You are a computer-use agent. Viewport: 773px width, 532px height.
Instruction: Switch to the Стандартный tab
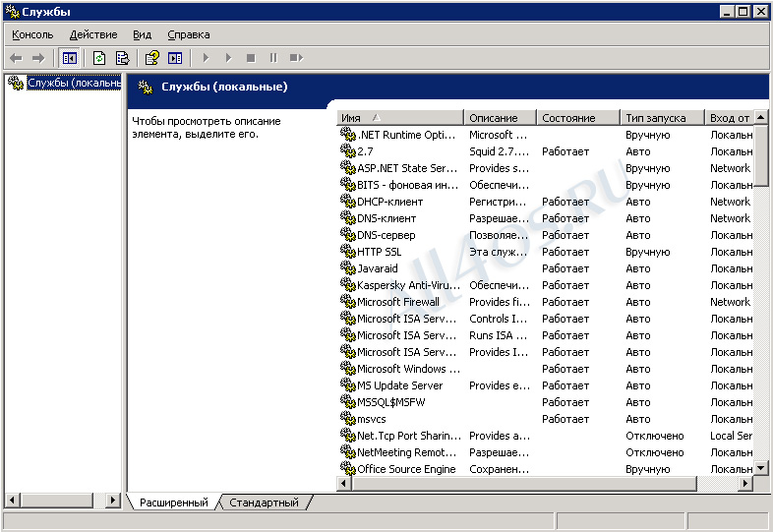click(x=264, y=502)
